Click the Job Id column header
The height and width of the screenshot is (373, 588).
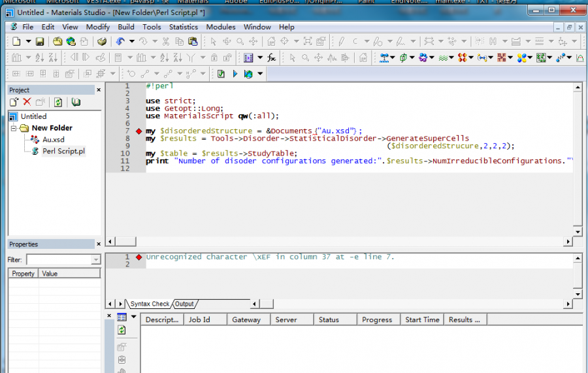click(199, 320)
